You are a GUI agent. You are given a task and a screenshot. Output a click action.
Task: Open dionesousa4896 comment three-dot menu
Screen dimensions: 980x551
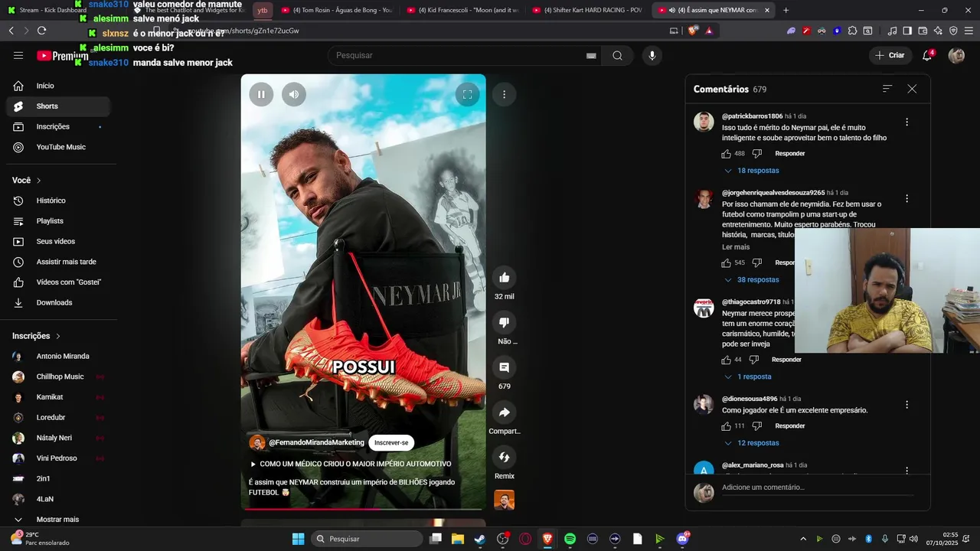point(906,404)
